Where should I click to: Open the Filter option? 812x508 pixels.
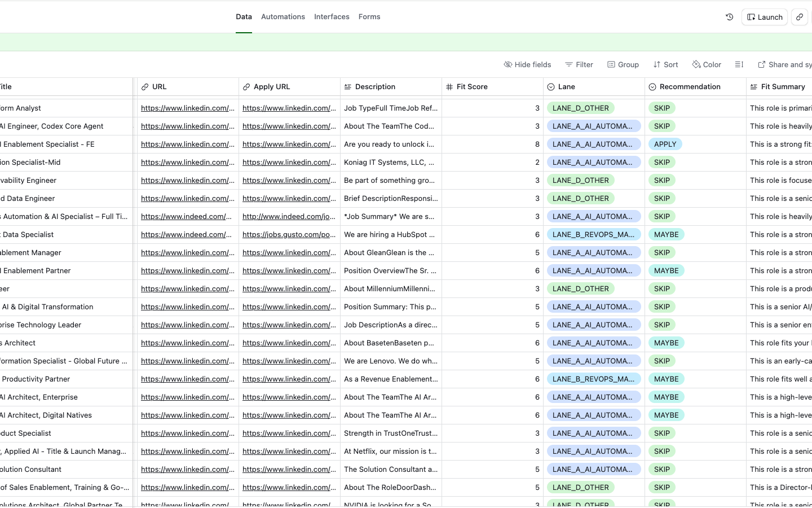[579, 64]
